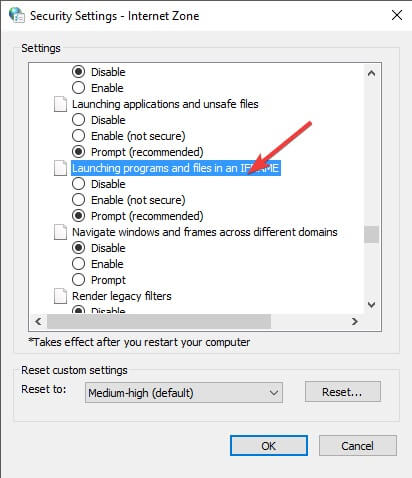The width and height of the screenshot is (412, 478).
Task: Click page icon beside Navigate windows and frames
Action: tap(60, 232)
